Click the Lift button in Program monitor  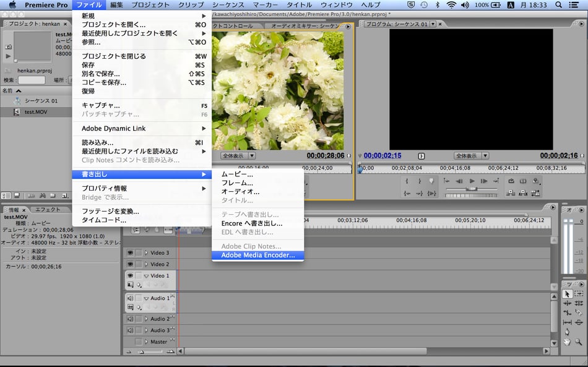pos(511,193)
